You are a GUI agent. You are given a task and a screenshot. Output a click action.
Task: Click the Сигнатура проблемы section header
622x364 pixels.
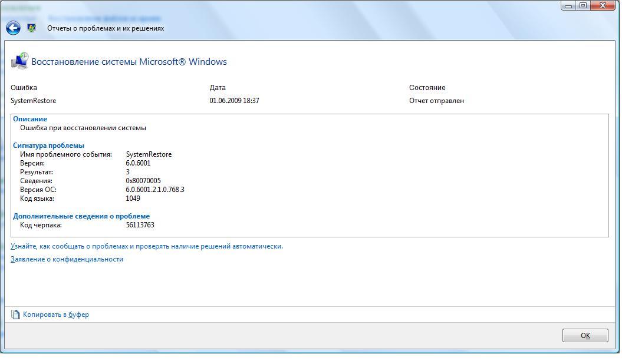point(48,145)
